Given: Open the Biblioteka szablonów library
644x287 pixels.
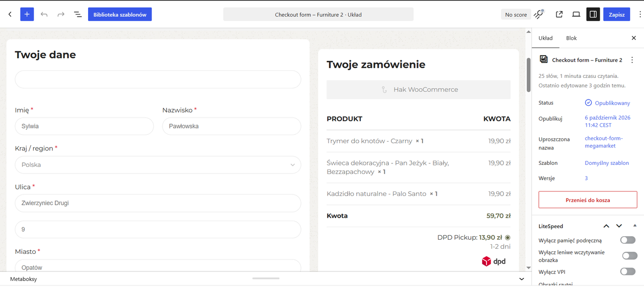Looking at the screenshot, I should [120, 15].
